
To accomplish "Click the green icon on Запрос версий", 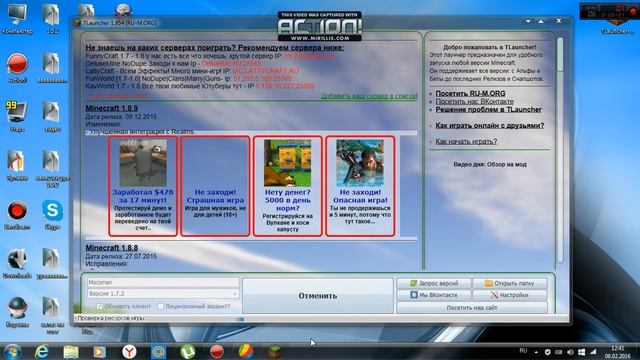I will (413, 283).
